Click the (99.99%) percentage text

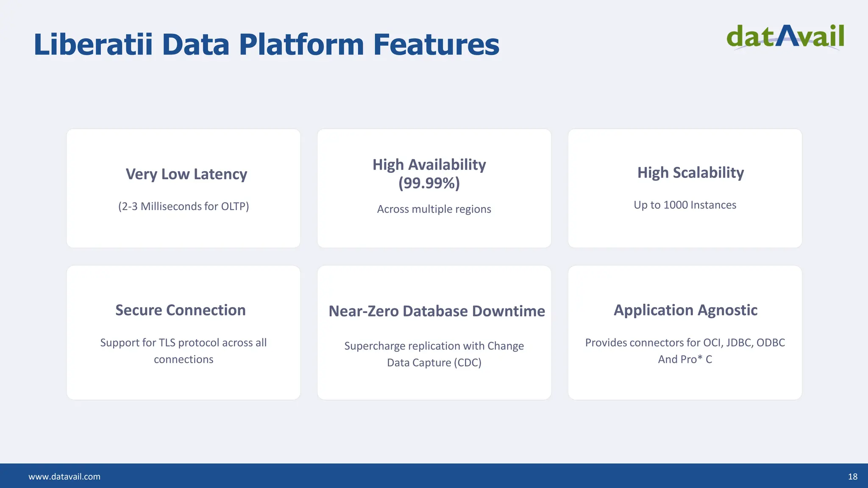(x=429, y=183)
